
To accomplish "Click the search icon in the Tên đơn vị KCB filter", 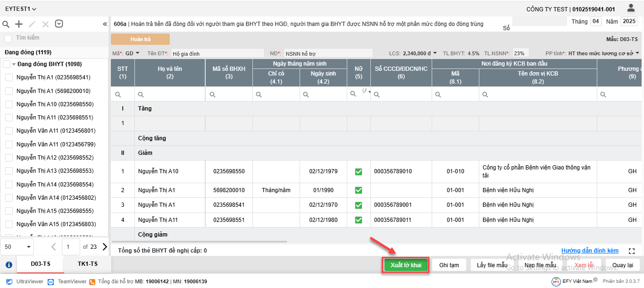I will 486,94.
